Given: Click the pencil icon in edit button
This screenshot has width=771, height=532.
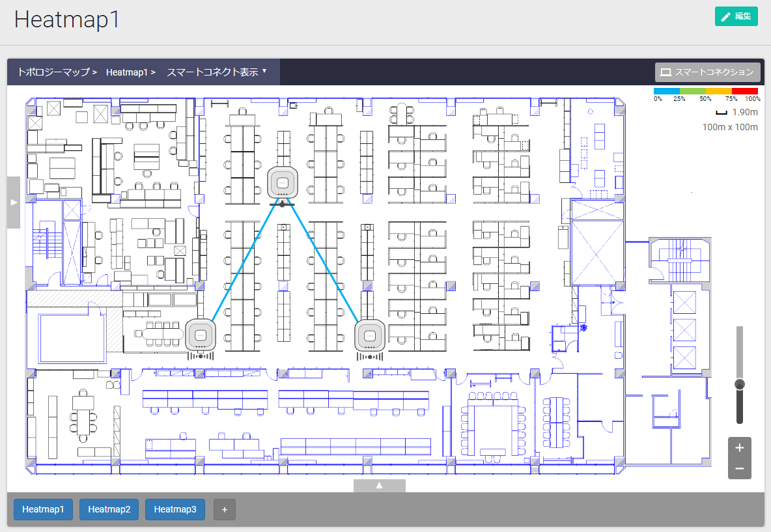Looking at the screenshot, I should 725,17.
